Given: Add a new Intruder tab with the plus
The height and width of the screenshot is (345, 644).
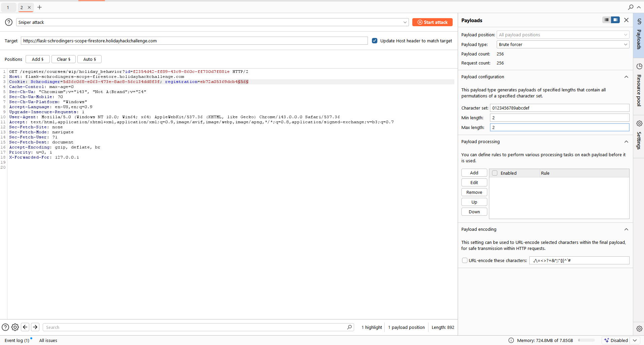Looking at the screenshot, I should click(x=39, y=7).
